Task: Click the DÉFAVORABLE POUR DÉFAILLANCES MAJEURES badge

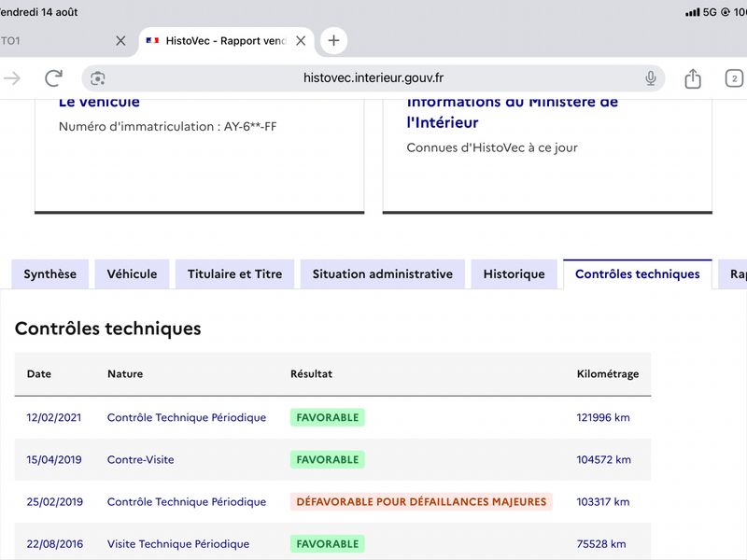Action: click(421, 501)
